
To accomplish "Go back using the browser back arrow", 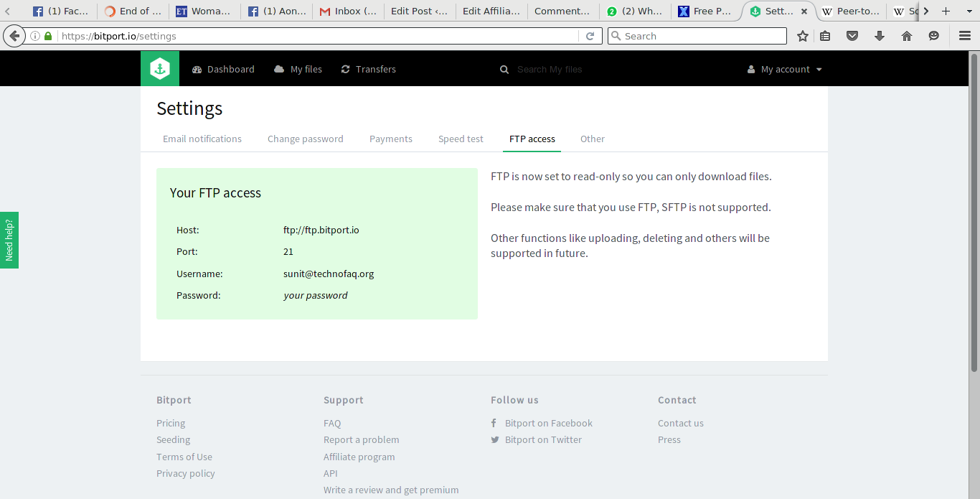I will pos(14,36).
